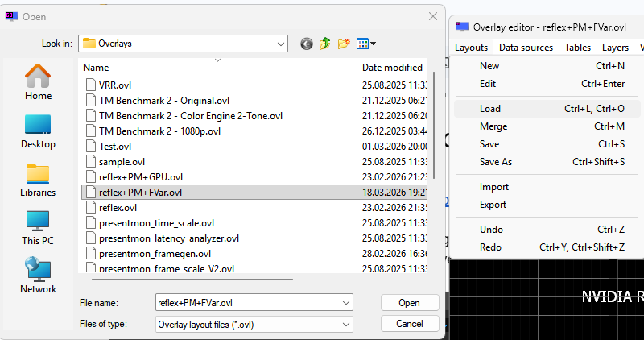Go back to the previous folder
Viewport: 644px width, 340px height.
click(307, 44)
